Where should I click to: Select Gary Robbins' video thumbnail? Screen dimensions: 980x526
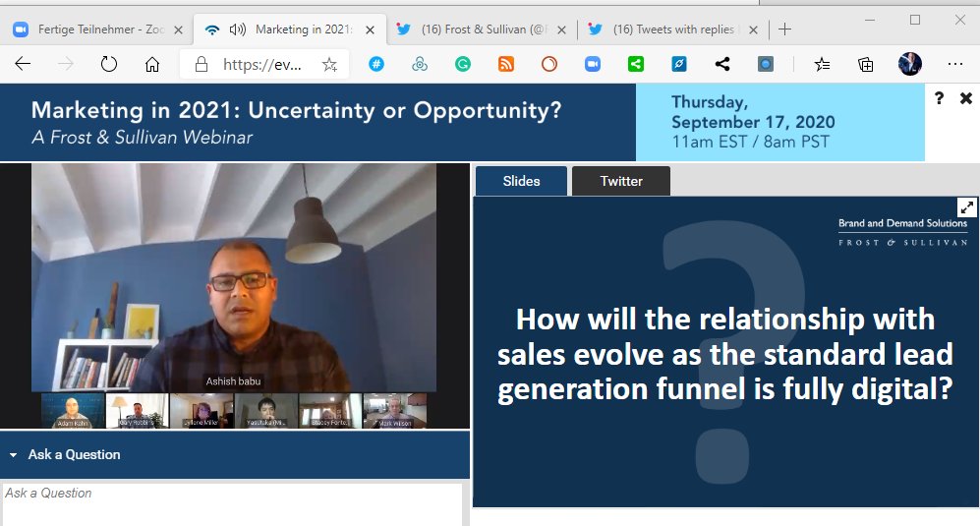click(138, 411)
